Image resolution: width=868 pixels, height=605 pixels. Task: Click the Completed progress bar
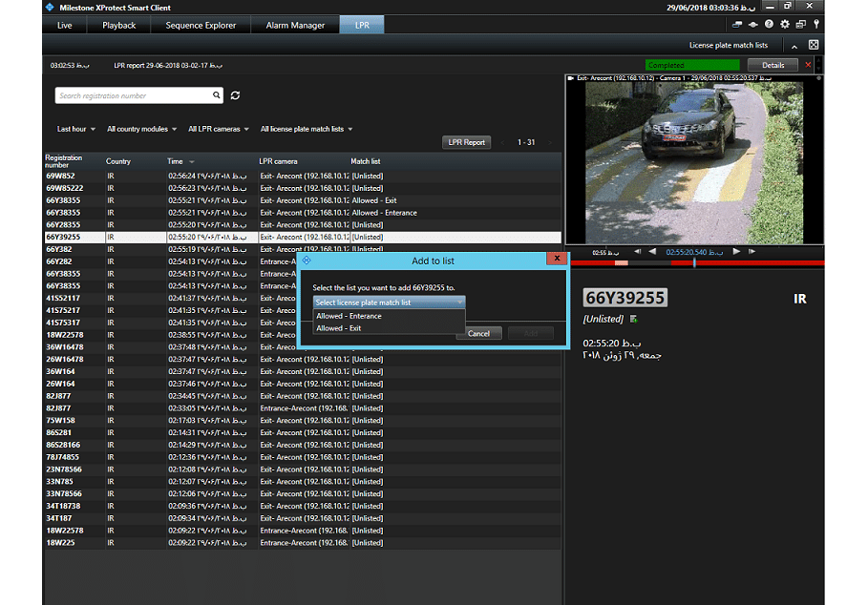click(x=692, y=65)
